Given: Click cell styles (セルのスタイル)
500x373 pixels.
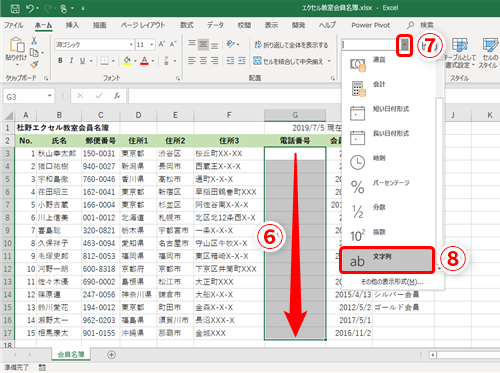Looking at the screenshot, I should click(489, 53).
